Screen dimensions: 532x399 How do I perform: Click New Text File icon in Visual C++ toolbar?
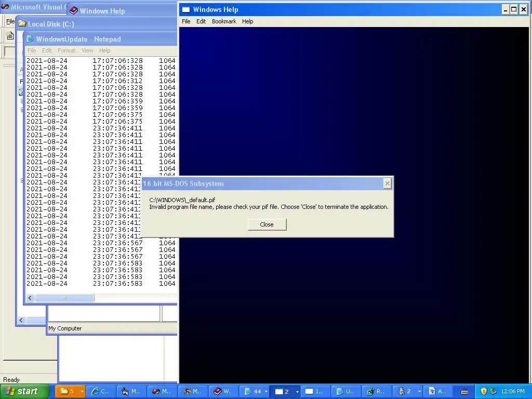(10, 35)
